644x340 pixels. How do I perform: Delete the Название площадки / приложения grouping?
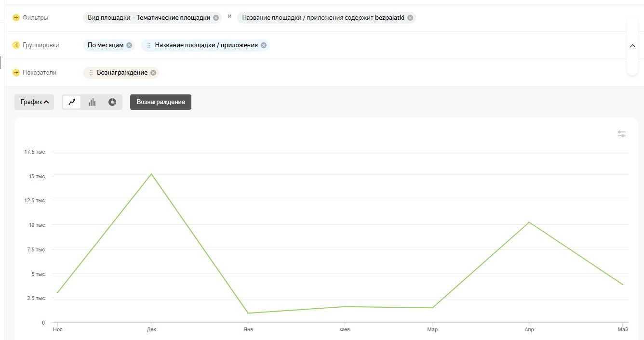[264, 45]
